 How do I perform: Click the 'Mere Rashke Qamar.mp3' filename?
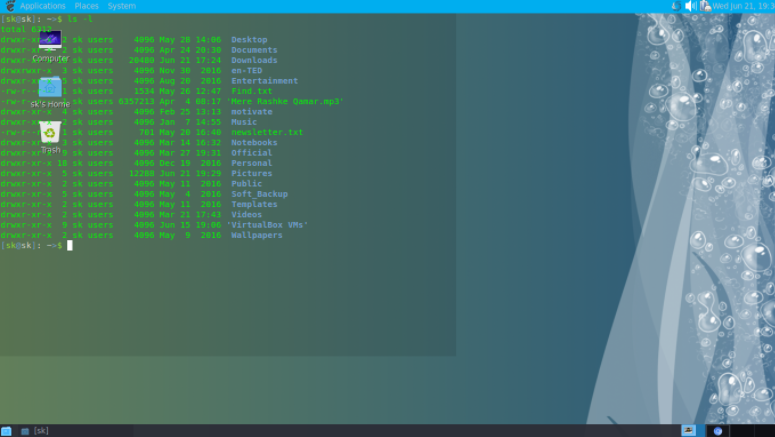point(285,101)
